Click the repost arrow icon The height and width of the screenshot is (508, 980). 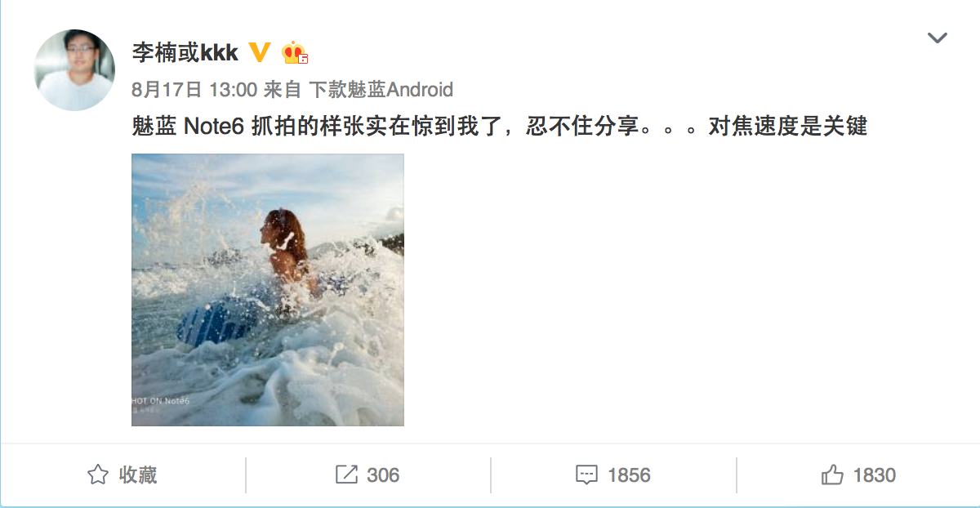[x=346, y=475]
